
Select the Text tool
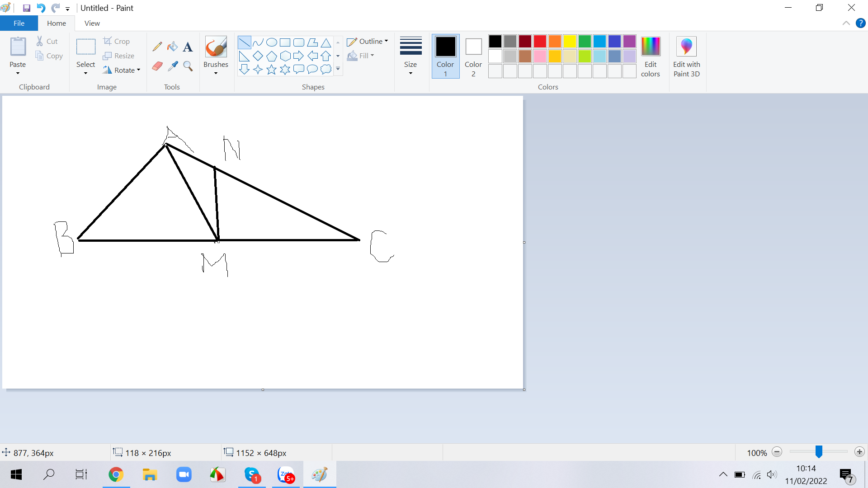pos(188,47)
